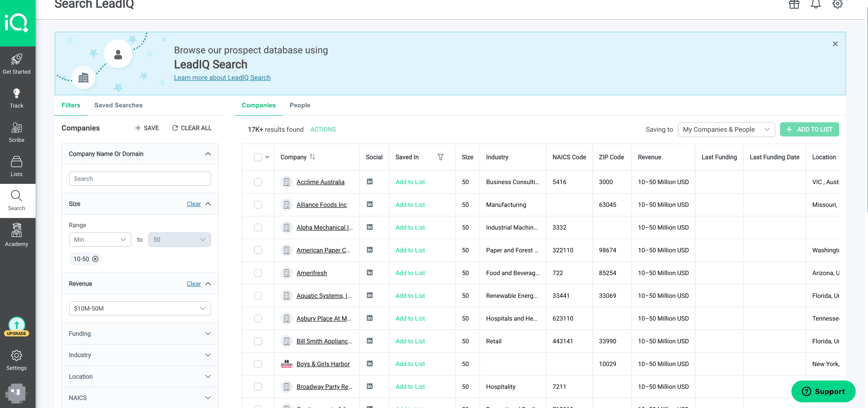This screenshot has height=408, width=868.
Task: Remove the 10-50 size filter chip
Action: 95,259
